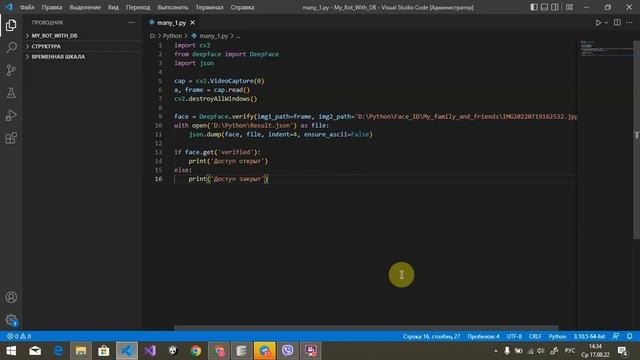The image size is (640, 360).
Task: Open the run button dropdown arrow
Action: 606,23
